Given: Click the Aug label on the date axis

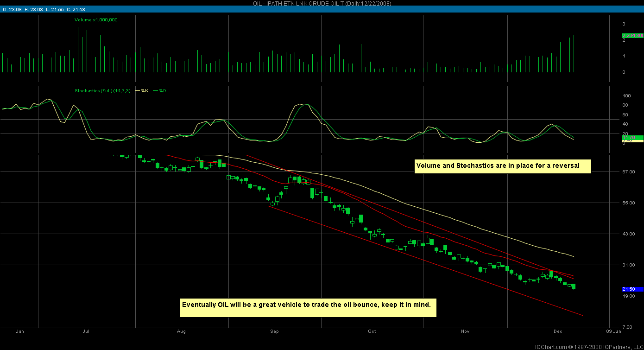Looking at the screenshot, I should pyautogui.click(x=182, y=331).
